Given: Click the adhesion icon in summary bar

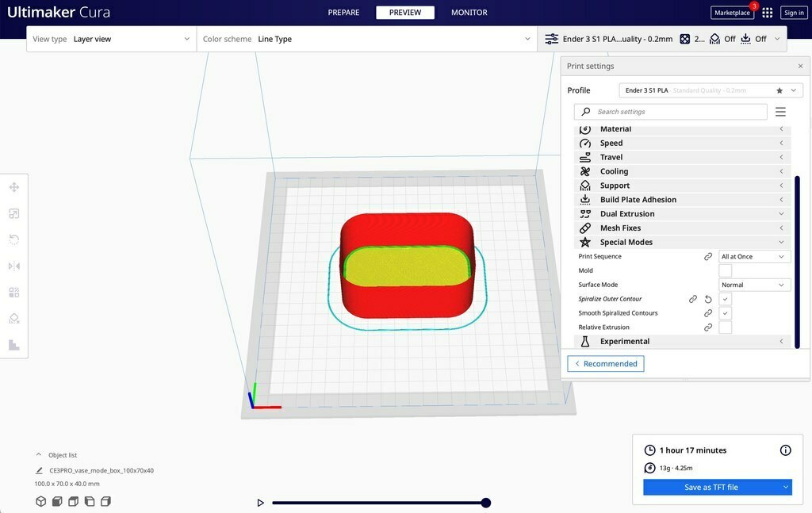Looking at the screenshot, I should (745, 39).
